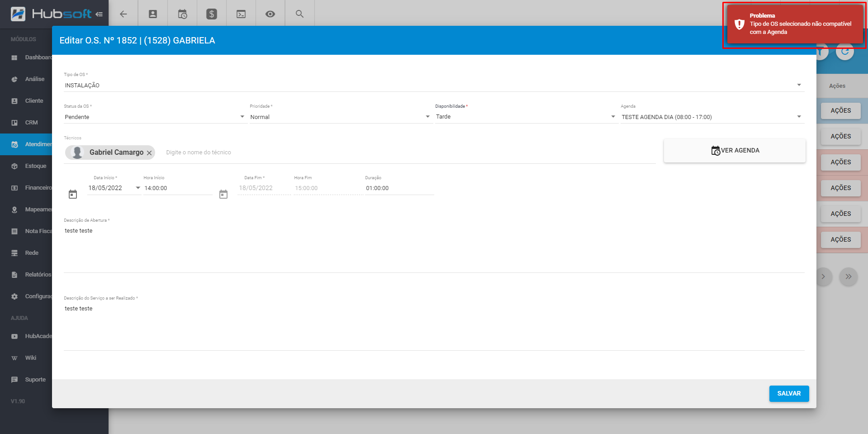Open the client profile toolbar icon
Viewport: 868px width, 434px height.
click(x=153, y=14)
